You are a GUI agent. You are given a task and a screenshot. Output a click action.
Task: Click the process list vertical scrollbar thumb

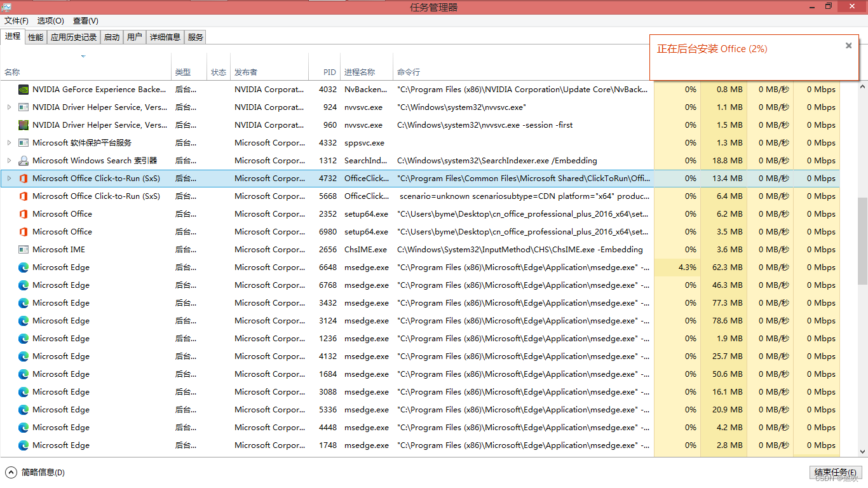(863, 240)
